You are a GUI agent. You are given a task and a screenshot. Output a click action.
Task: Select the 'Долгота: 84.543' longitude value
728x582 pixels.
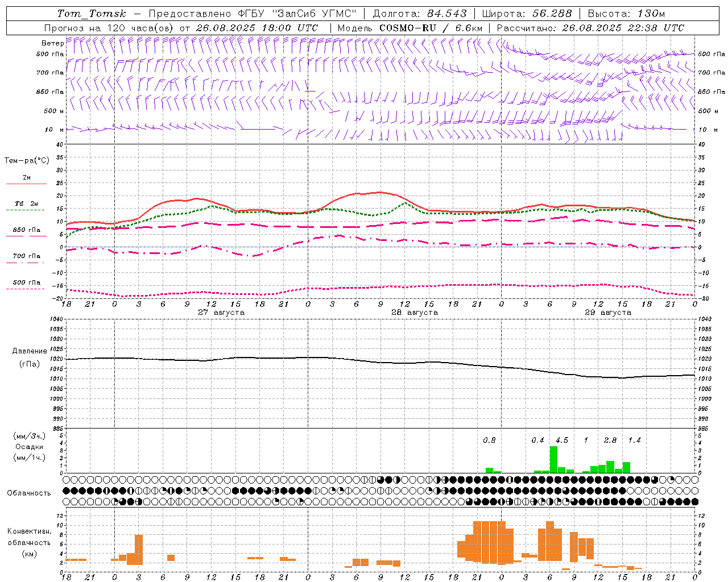coord(420,14)
